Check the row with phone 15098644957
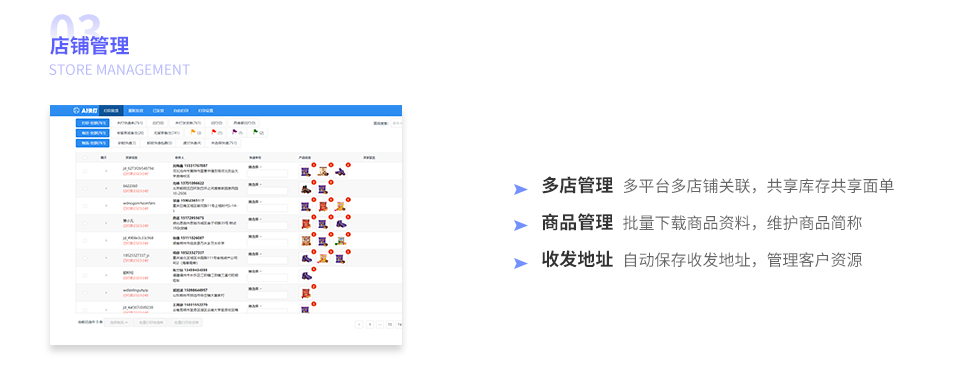 pyautogui.click(x=84, y=292)
